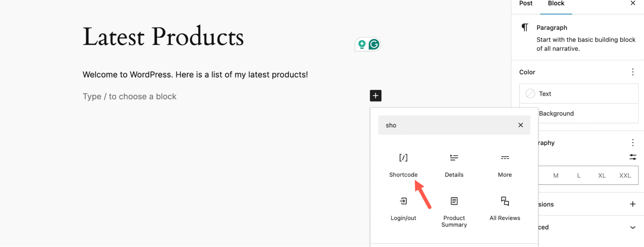Insert the More block
The height and width of the screenshot is (247, 644).
click(x=505, y=166)
